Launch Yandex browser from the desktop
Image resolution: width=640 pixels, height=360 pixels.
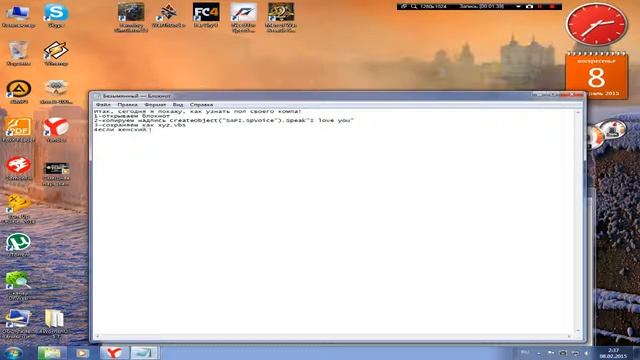click(56, 130)
